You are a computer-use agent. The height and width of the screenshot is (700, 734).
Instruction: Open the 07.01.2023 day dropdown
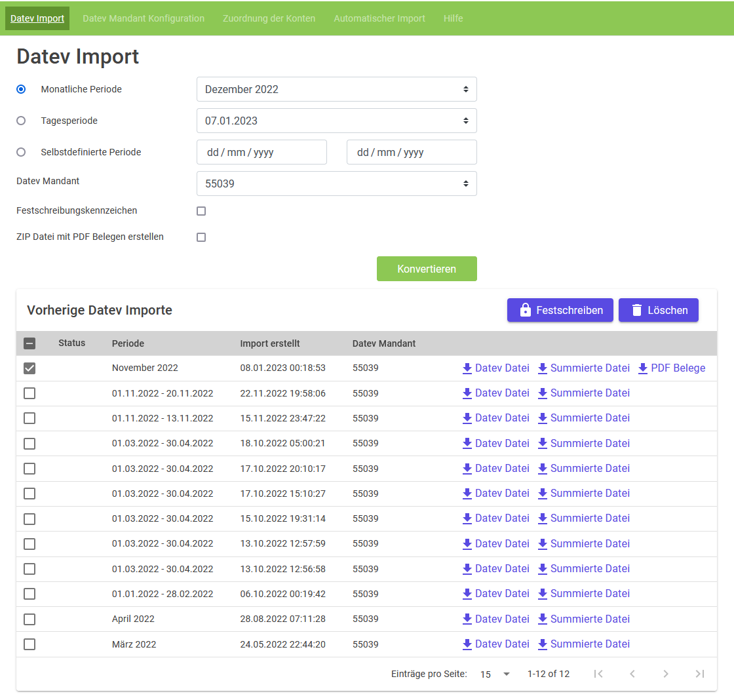click(337, 121)
